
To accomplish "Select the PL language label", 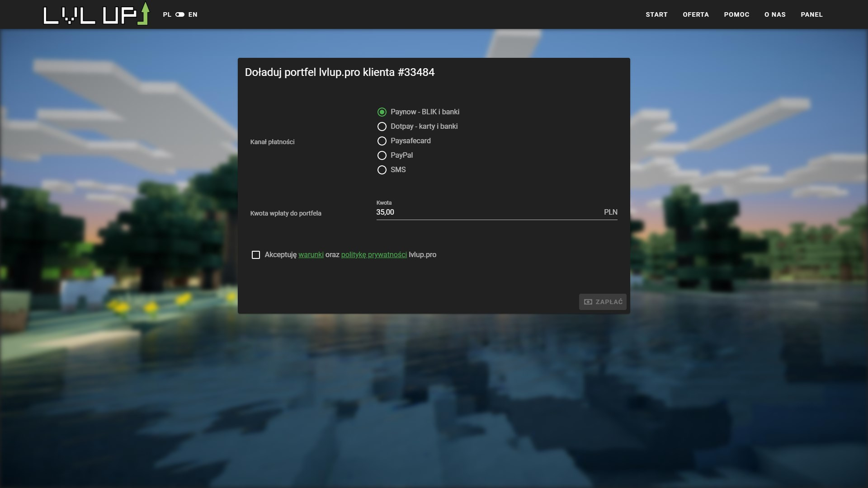I will [x=167, y=14].
